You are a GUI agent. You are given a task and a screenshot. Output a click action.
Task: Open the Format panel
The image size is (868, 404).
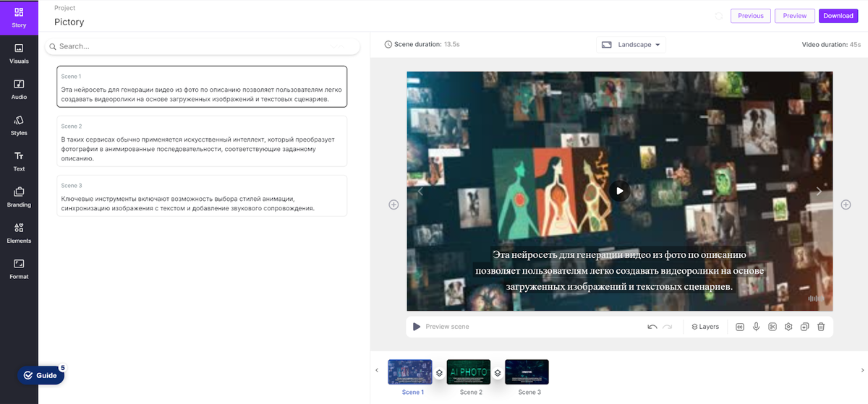click(x=19, y=269)
